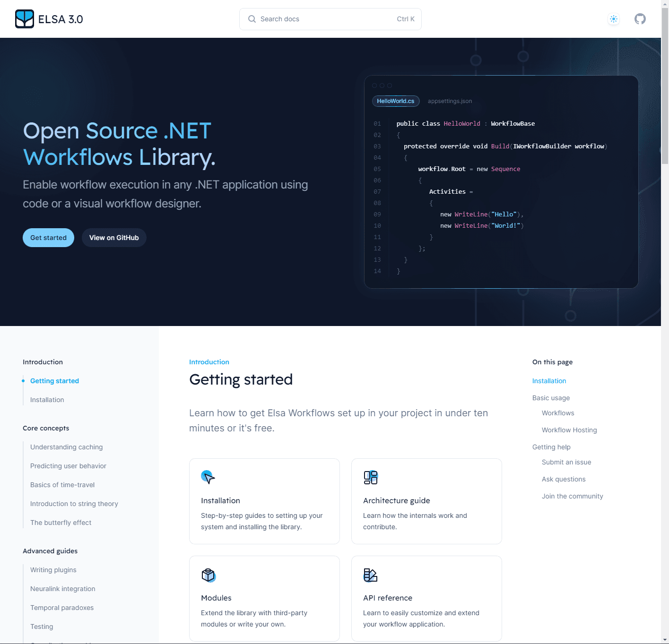Switch to the HelloWorld.cs tab

pyautogui.click(x=395, y=101)
